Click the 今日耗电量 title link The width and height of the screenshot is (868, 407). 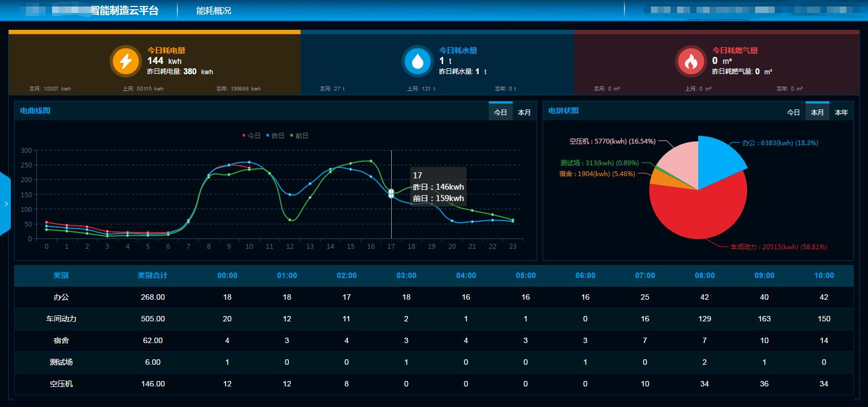point(166,50)
